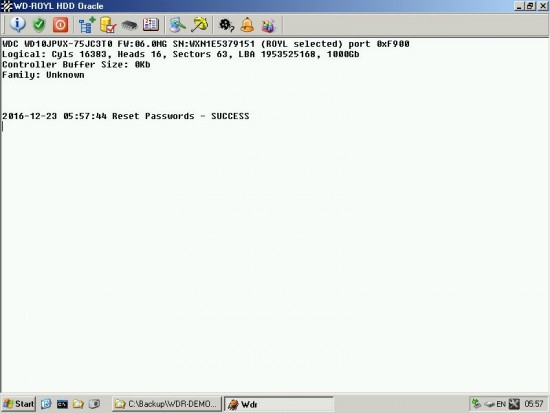Click the black gear with question mark
The width and height of the screenshot is (550, 413).
pyautogui.click(x=226, y=25)
